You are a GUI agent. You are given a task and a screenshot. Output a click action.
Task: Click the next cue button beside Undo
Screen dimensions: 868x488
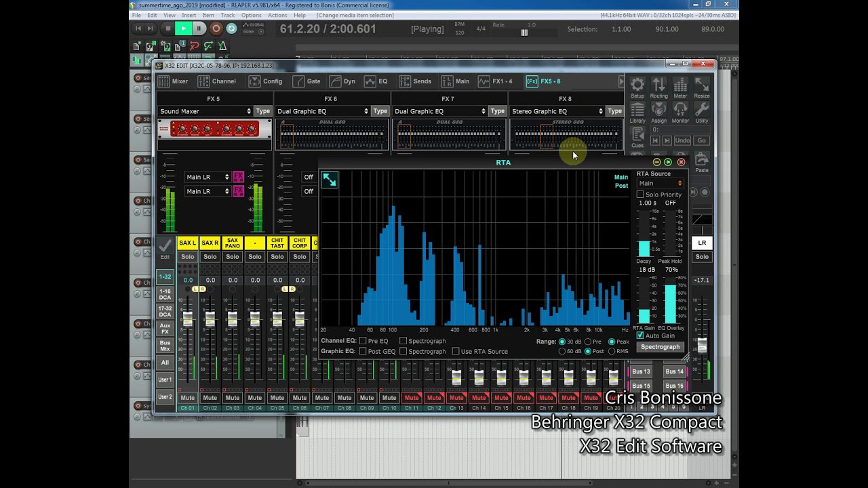click(667, 140)
